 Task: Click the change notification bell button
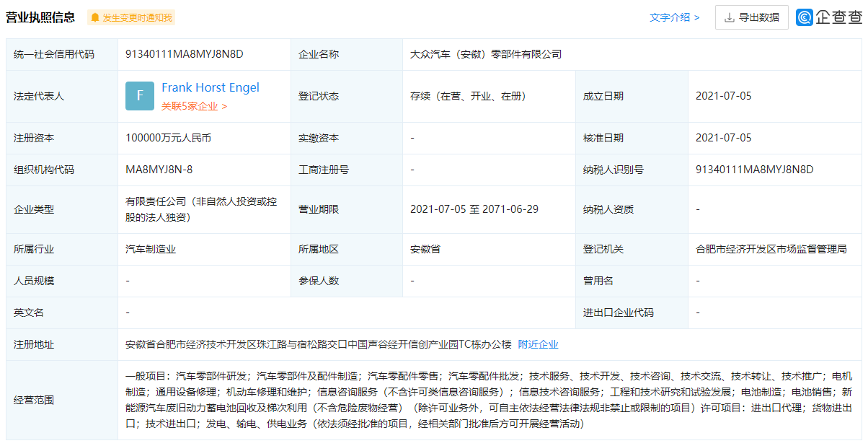(131, 17)
